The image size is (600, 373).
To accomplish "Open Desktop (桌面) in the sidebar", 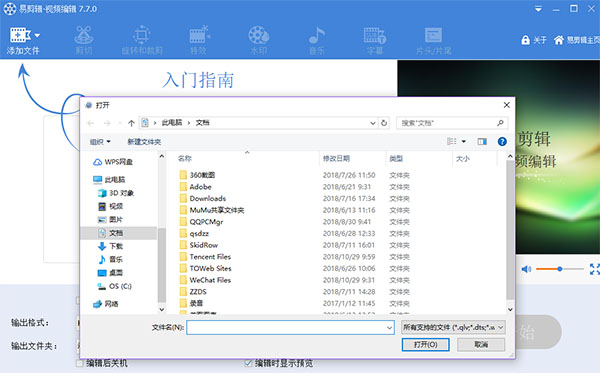I will 111,273.
